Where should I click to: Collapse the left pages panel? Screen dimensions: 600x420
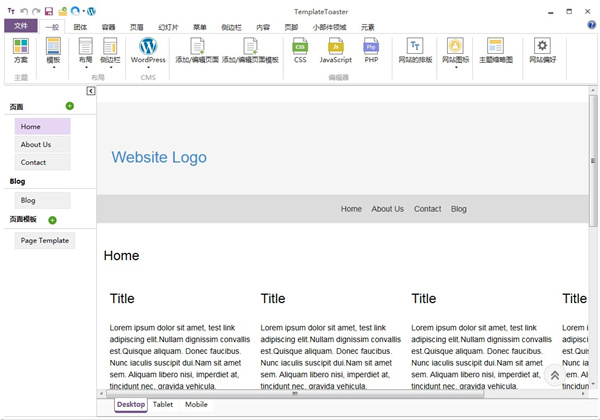pos(91,91)
